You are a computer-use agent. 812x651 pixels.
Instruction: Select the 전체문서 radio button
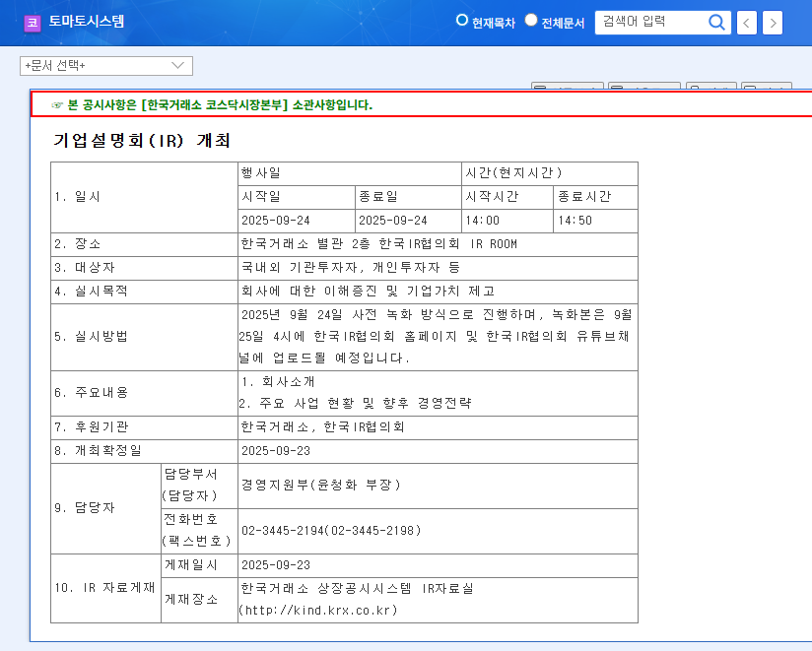(x=531, y=20)
